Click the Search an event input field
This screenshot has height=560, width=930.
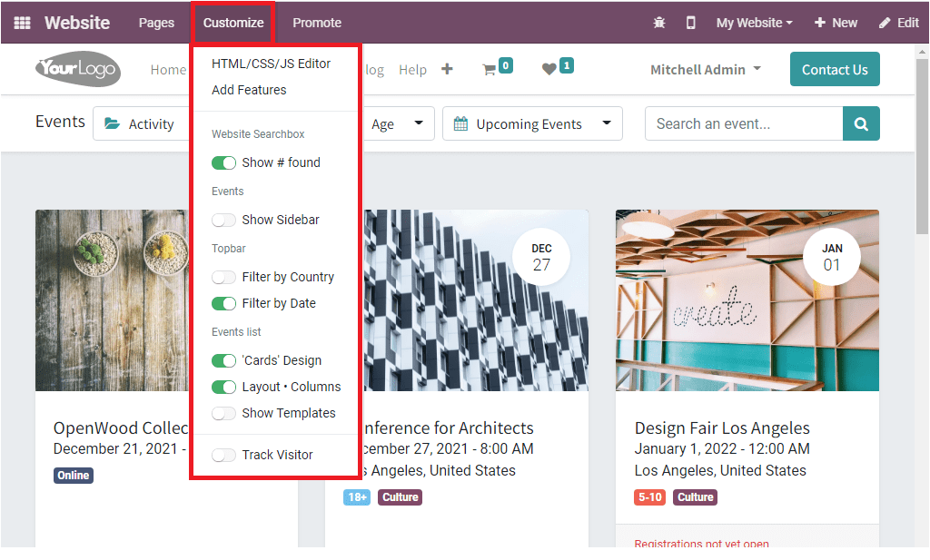[743, 123]
